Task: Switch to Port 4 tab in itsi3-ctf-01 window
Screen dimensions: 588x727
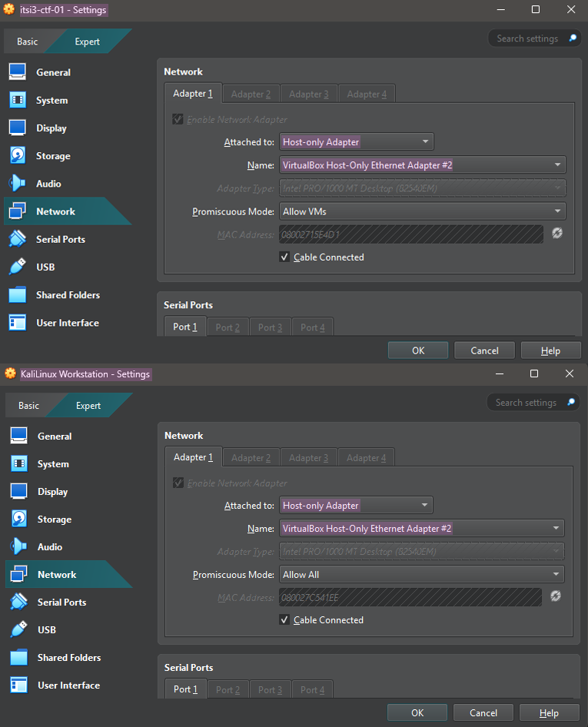Action: [x=313, y=327]
